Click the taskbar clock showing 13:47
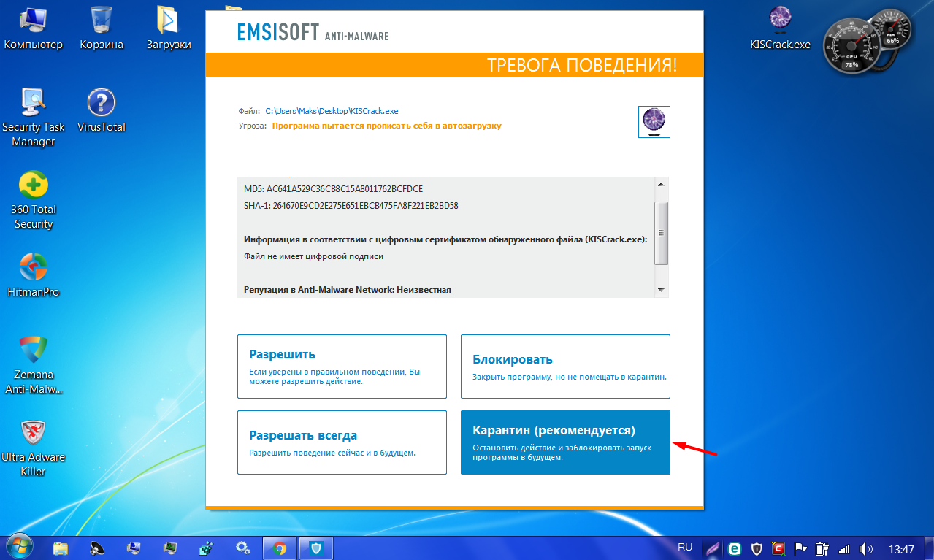Screen dimensions: 934x560 click(901, 548)
